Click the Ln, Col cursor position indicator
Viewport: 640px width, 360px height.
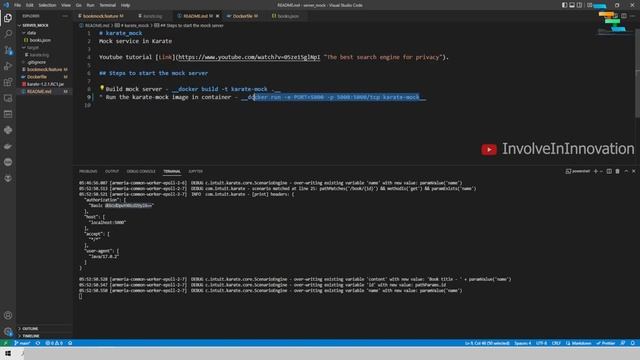click(487, 343)
